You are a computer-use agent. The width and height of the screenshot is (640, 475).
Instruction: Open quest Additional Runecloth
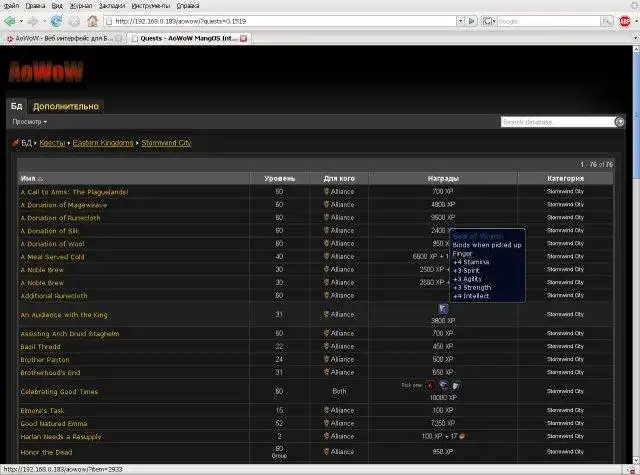pyautogui.click(x=54, y=295)
